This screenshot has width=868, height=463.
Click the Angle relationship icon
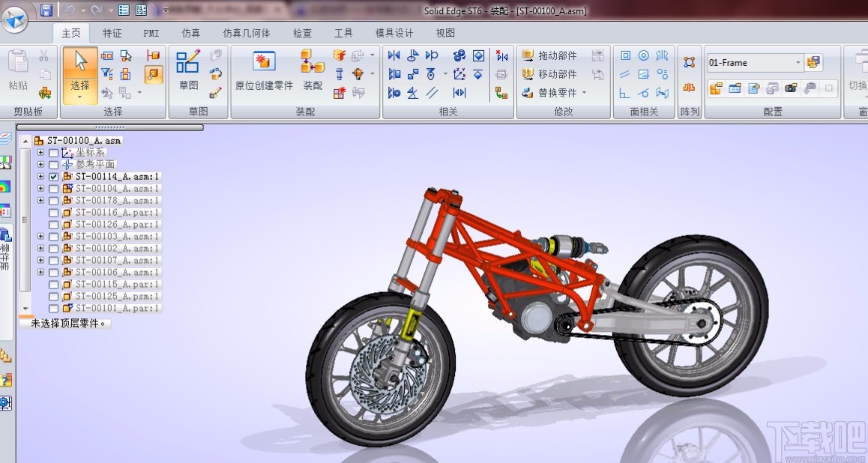[x=413, y=92]
